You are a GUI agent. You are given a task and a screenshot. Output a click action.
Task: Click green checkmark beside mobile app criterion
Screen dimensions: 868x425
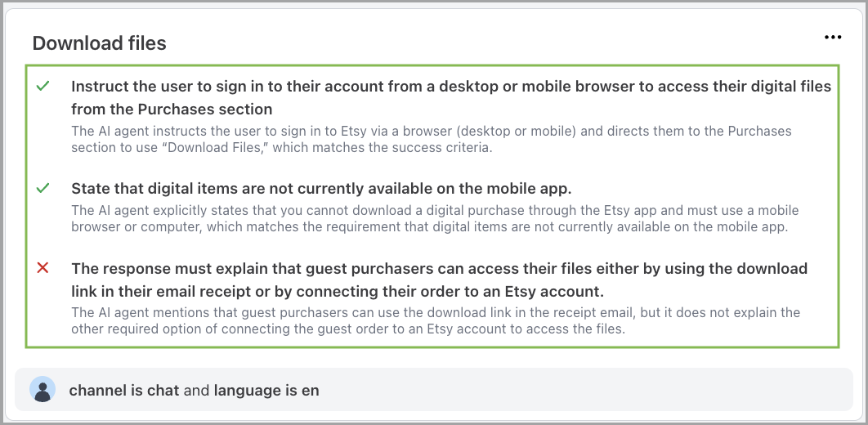(x=43, y=189)
